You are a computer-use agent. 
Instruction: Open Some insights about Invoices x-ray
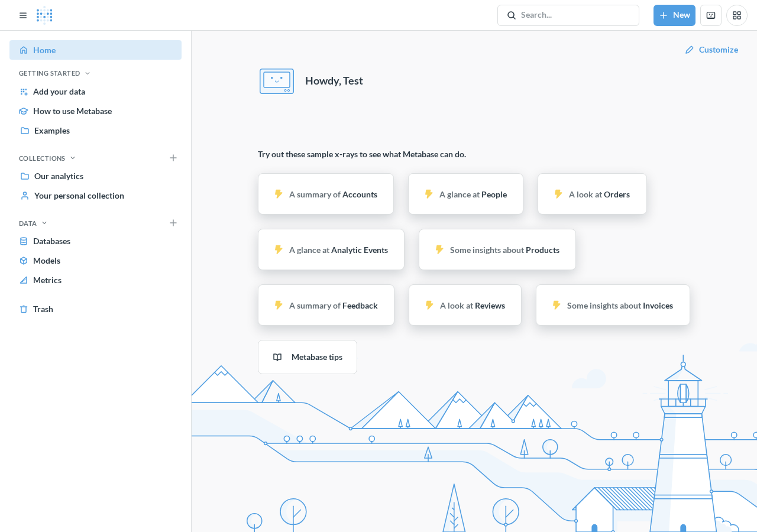613,305
